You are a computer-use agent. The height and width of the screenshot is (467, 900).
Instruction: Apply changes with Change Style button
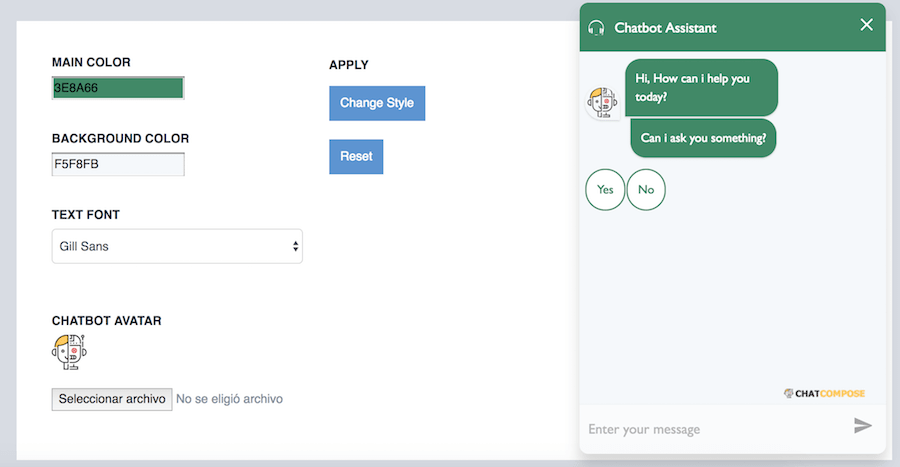click(x=377, y=103)
